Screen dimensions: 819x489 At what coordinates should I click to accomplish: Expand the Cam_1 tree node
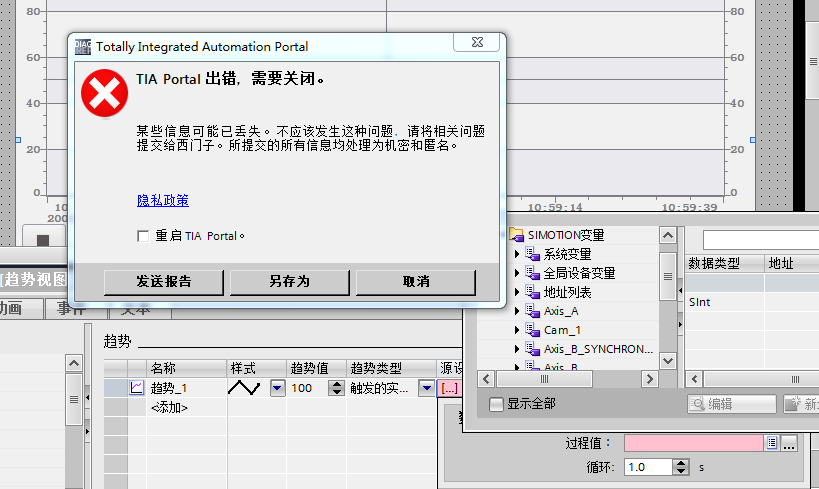point(517,330)
